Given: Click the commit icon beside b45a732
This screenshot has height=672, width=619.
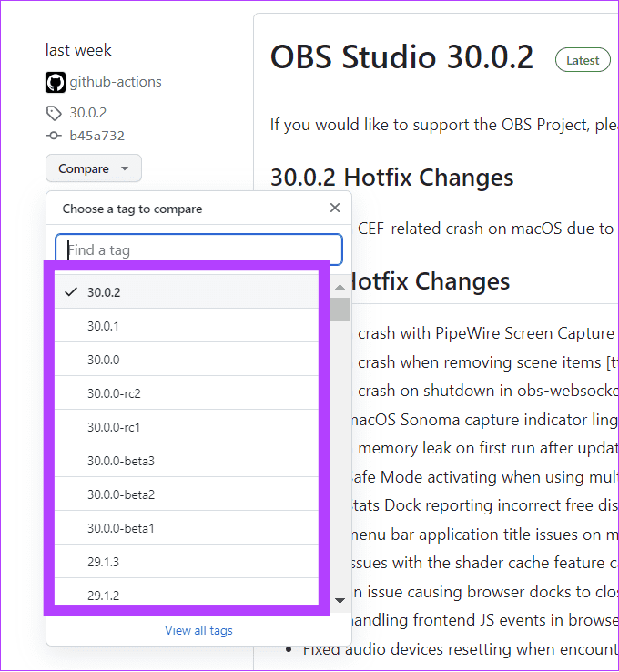Looking at the screenshot, I should coord(54,136).
